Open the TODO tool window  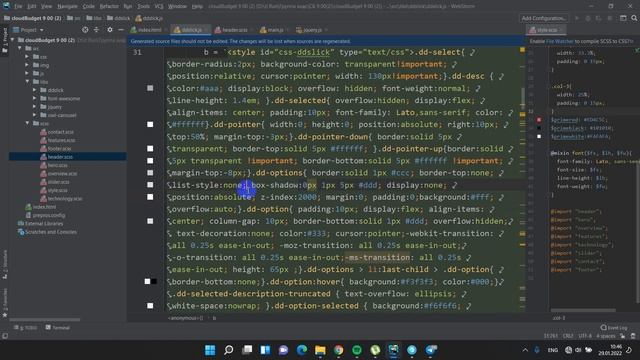pos(25,328)
